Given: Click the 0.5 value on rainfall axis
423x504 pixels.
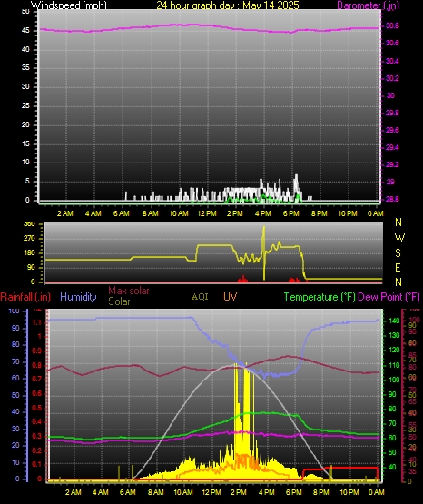Looking at the screenshot, I should point(37,408).
